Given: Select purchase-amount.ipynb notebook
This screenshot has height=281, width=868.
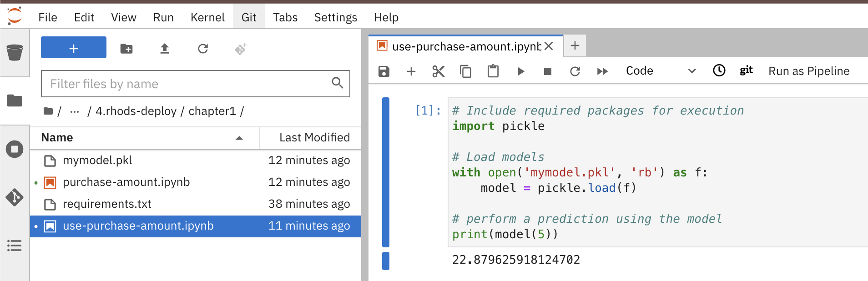Looking at the screenshot, I should point(196,182).
